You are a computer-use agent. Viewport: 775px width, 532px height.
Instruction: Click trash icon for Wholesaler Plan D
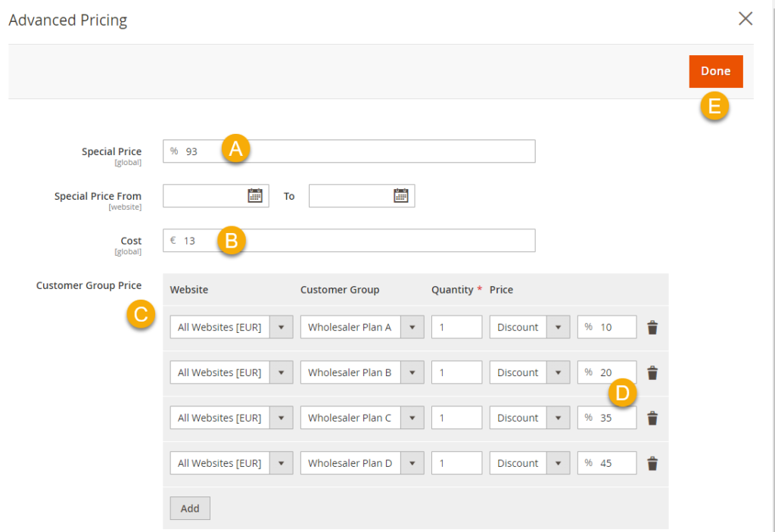[652, 464]
